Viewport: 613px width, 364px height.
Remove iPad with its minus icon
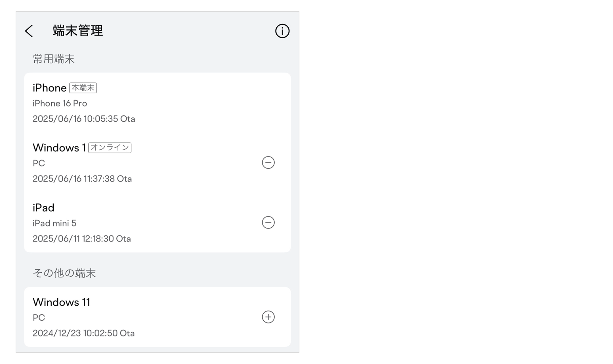(x=268, y=223)
